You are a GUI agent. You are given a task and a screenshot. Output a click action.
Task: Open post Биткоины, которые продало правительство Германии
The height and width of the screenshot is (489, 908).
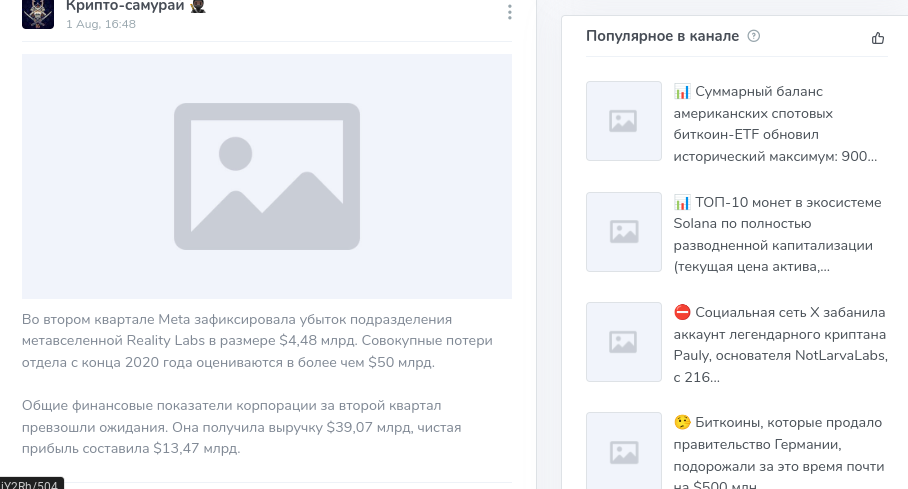(778, 453)
